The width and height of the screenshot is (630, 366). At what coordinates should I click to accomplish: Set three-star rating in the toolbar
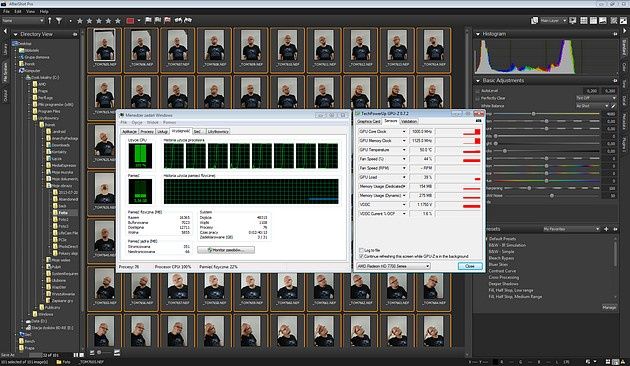tap(99, 20)
